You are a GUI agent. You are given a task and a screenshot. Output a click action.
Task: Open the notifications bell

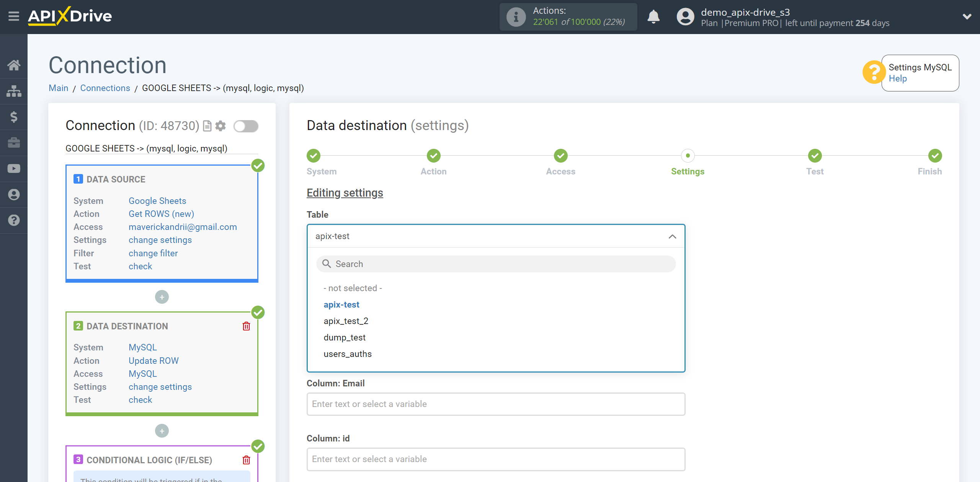click(653, 17)
